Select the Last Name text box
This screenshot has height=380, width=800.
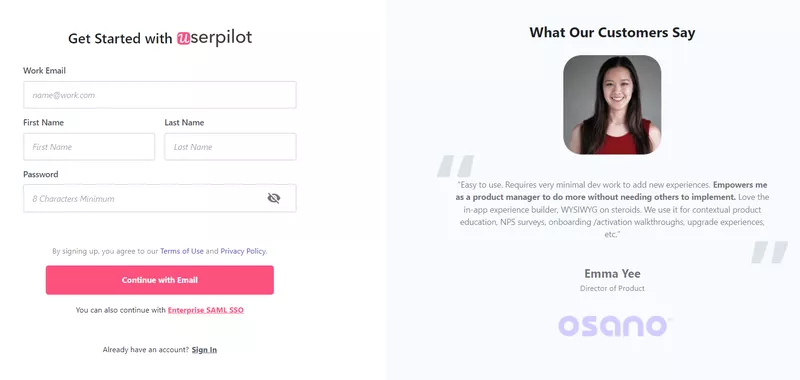230,147
